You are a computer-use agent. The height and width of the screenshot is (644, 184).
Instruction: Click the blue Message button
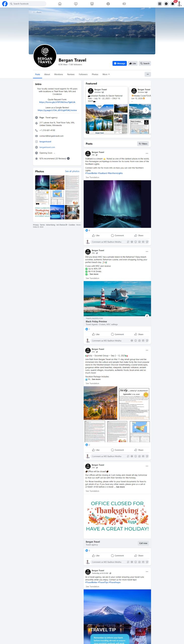[119, 63]
